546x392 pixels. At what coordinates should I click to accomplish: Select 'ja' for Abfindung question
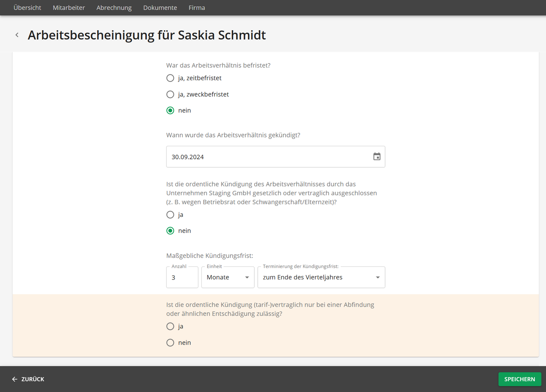(x=170, y=327)
